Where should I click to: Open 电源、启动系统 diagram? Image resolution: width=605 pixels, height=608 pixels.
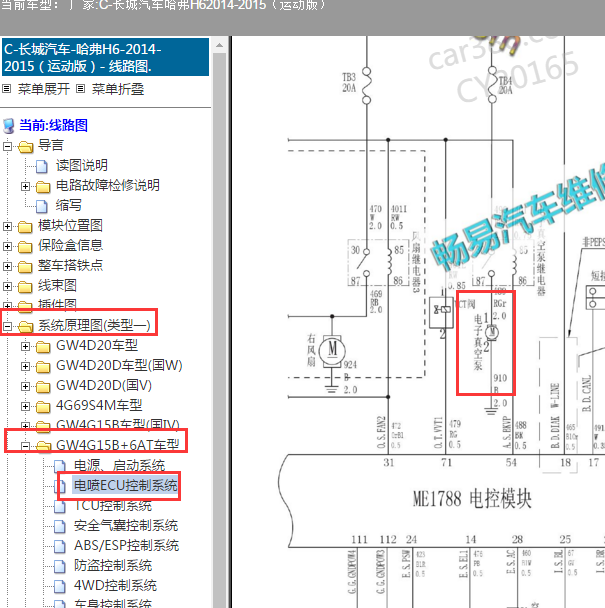coord(119,466)
